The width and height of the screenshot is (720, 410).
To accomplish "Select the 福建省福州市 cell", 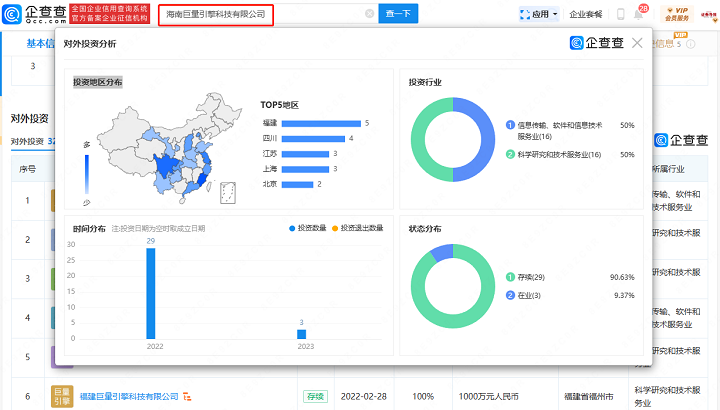I will point(589,396).
